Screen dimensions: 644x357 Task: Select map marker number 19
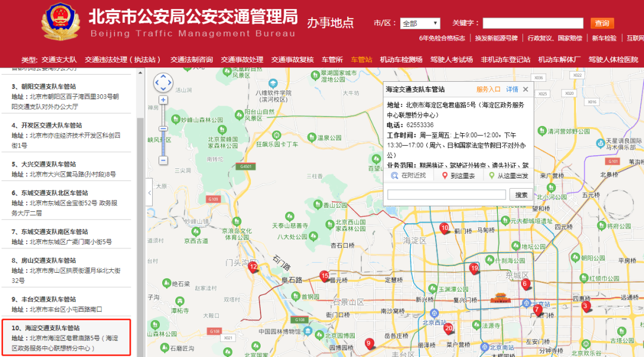474,269
